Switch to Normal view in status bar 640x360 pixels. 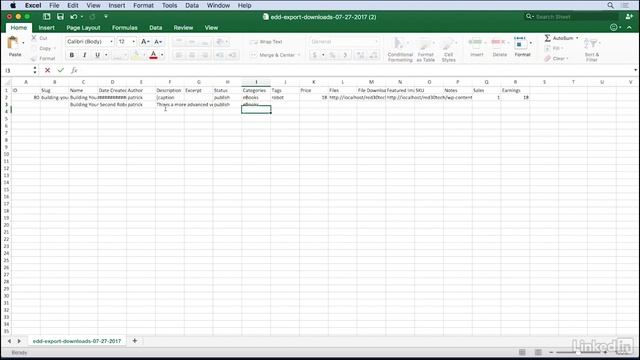[x=522, y=352]
